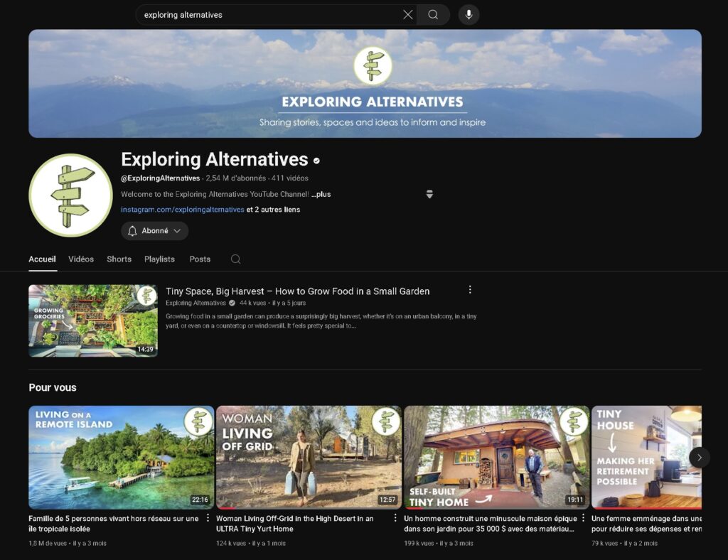The width and height of the screenshot is (728, 560).
Task: Click title 'Famille de 5 personnes vivant hors réseau'
Action: click(x=114, y=523)
